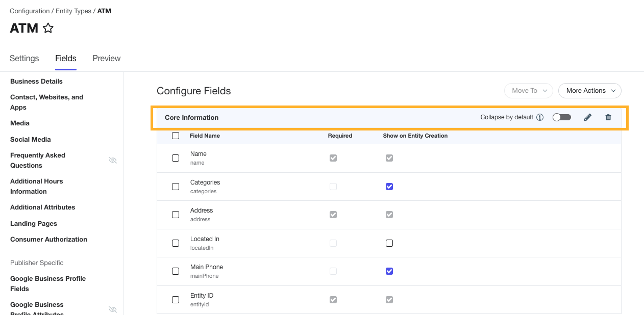Go to Entity Types in breadcrumb

(73, 11)
